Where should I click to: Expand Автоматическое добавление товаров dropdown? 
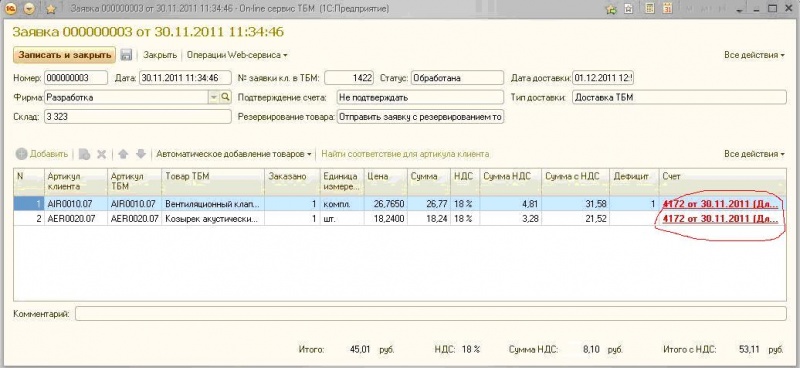(234, 154)
